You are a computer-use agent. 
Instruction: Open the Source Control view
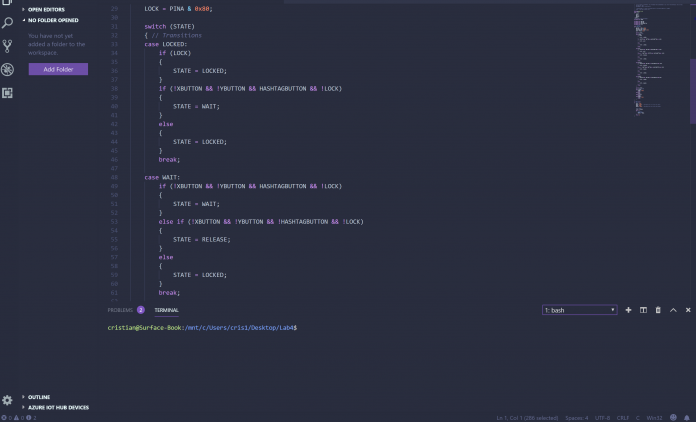point(7,46)
